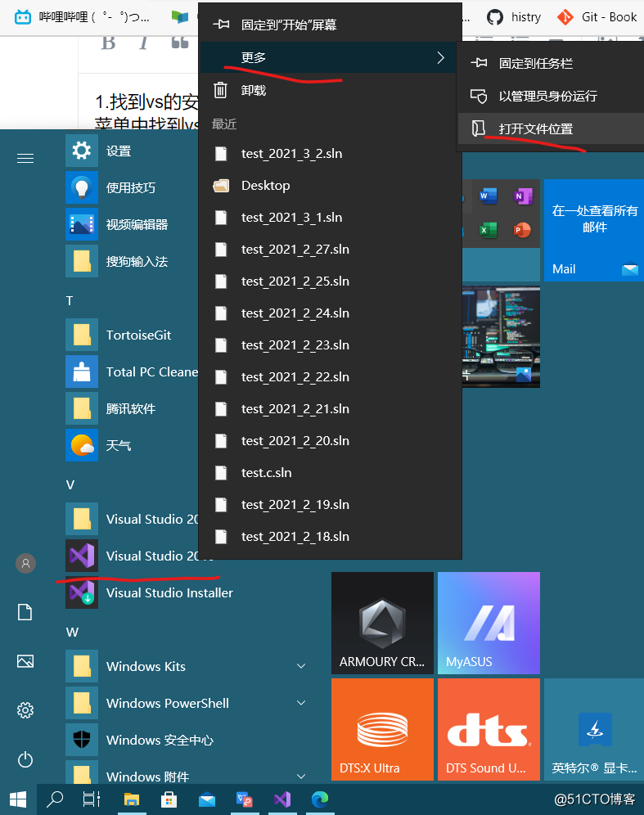
Task: Open recent file test_2021_3_2.sln
Action: (330, 153)
